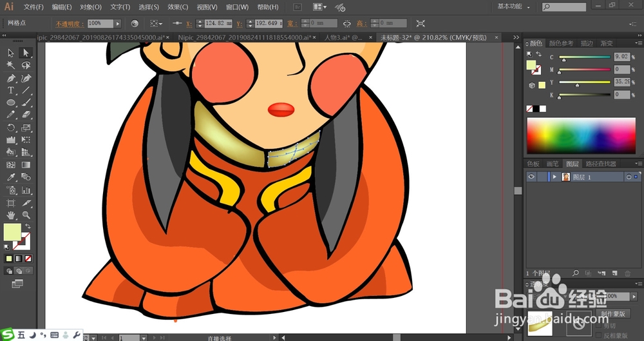Select the Eraser tool

tap(26, 115)
